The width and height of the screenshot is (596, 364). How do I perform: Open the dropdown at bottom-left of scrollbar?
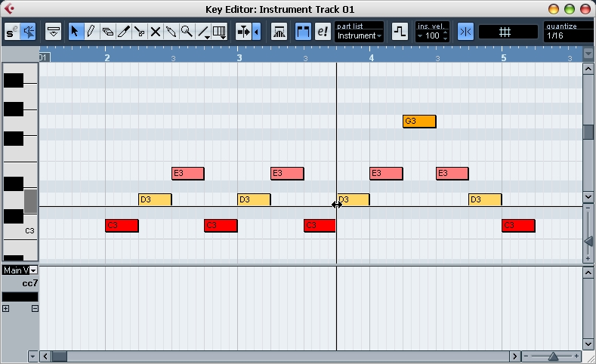(32, 356)
